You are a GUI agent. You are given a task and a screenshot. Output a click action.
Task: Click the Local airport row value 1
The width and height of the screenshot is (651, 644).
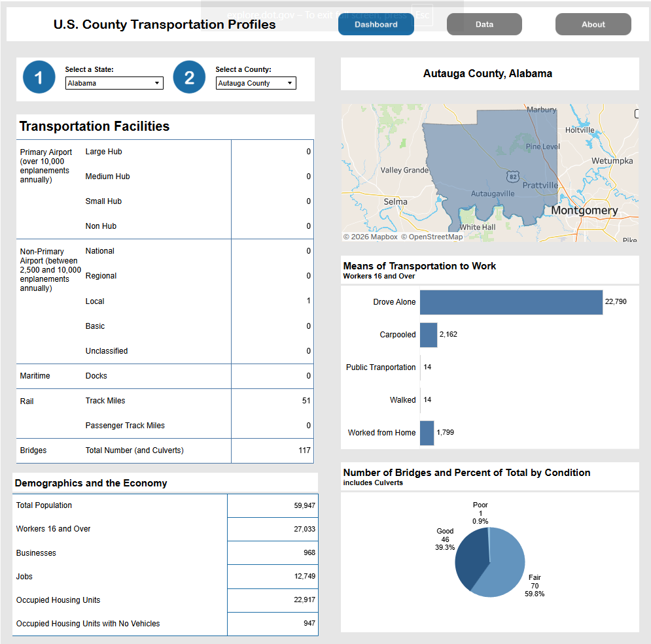pos(308,301)
